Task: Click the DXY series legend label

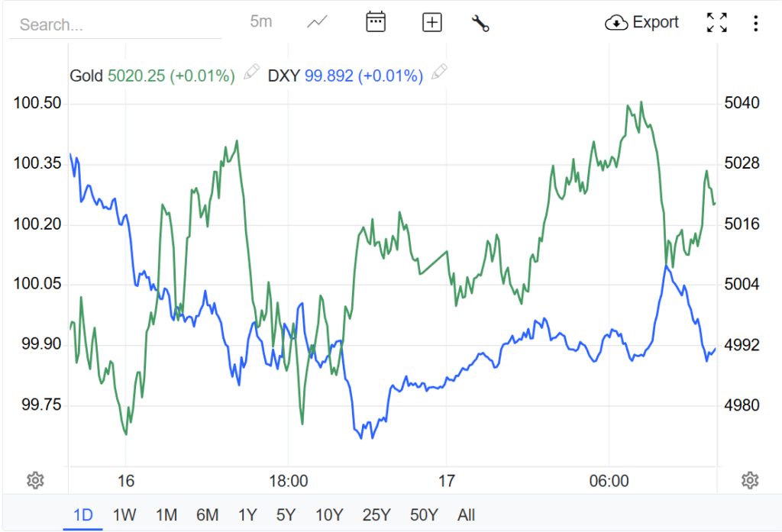Action: [284, 76]
